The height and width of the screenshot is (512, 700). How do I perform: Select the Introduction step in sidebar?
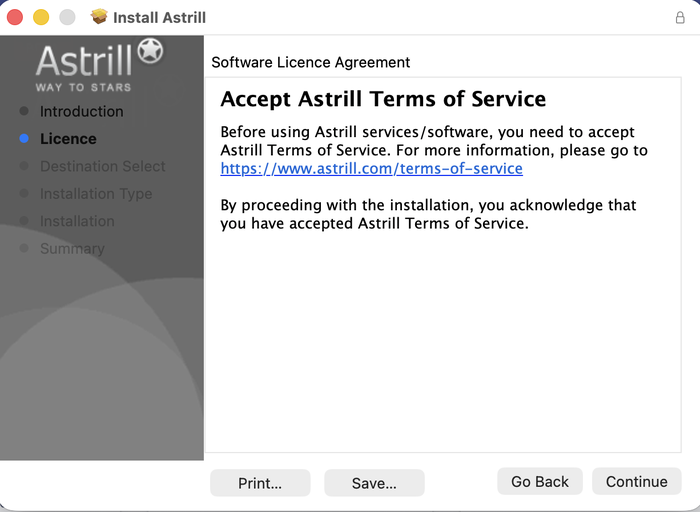pos(81,111)
